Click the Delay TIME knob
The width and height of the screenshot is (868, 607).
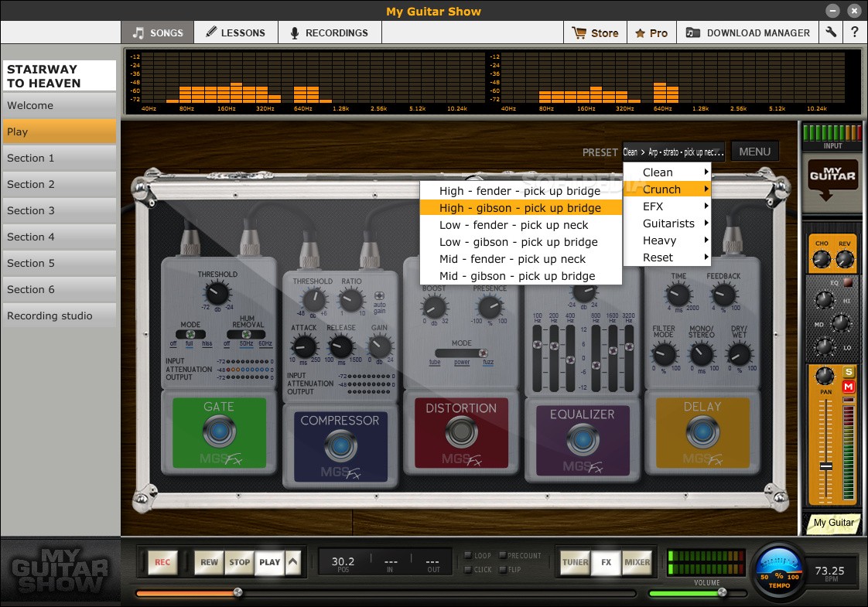click(678, 295)
